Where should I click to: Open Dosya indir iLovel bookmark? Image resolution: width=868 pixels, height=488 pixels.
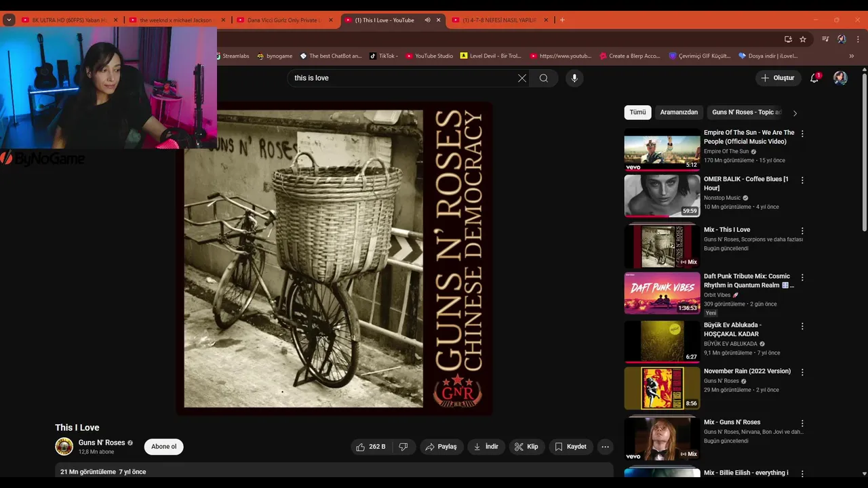click(768, 56)
